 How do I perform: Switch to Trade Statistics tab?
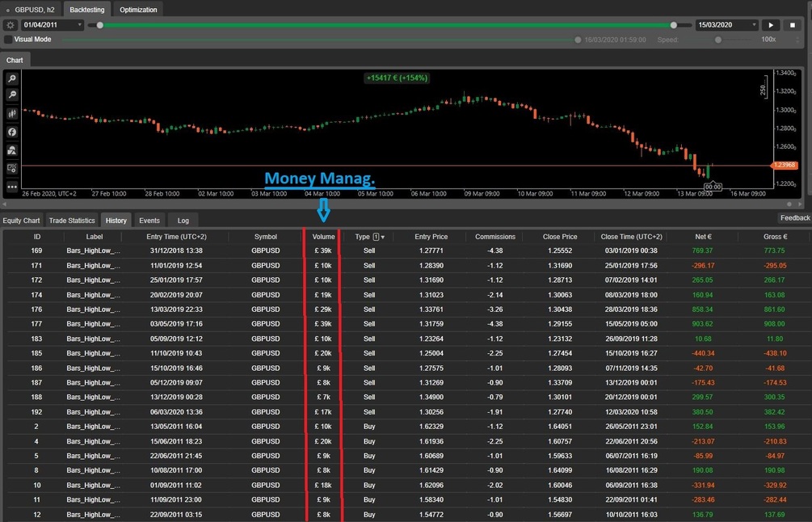point(72,220)
